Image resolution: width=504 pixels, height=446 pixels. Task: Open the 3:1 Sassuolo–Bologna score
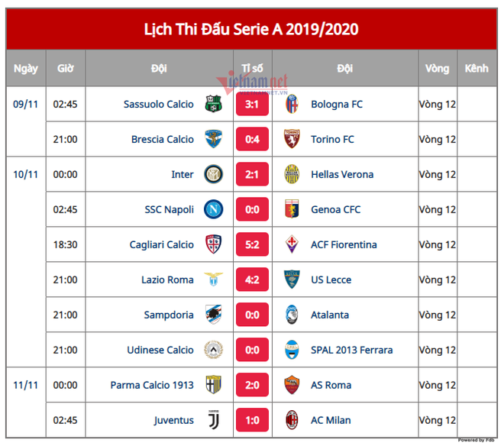coord(252,105)
